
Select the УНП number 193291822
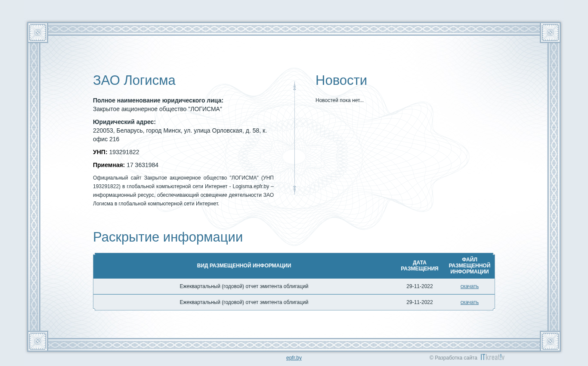[124, 152]
